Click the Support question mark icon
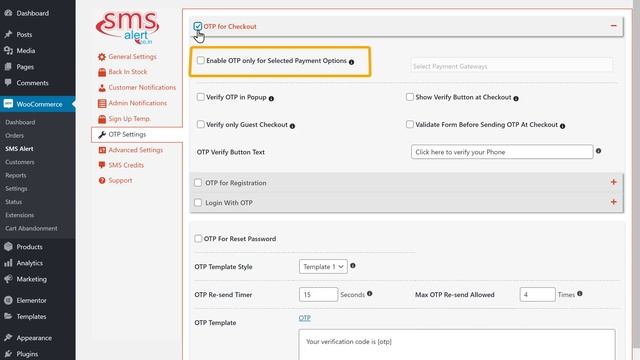This screenshot has width=640, height=360. point(102,180)
